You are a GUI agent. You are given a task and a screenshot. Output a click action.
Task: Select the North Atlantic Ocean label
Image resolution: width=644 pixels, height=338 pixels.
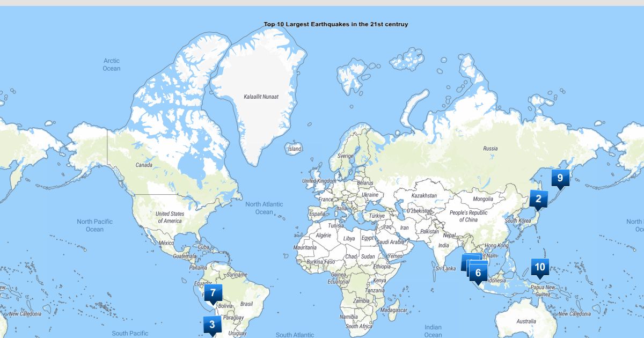[264, 208]
